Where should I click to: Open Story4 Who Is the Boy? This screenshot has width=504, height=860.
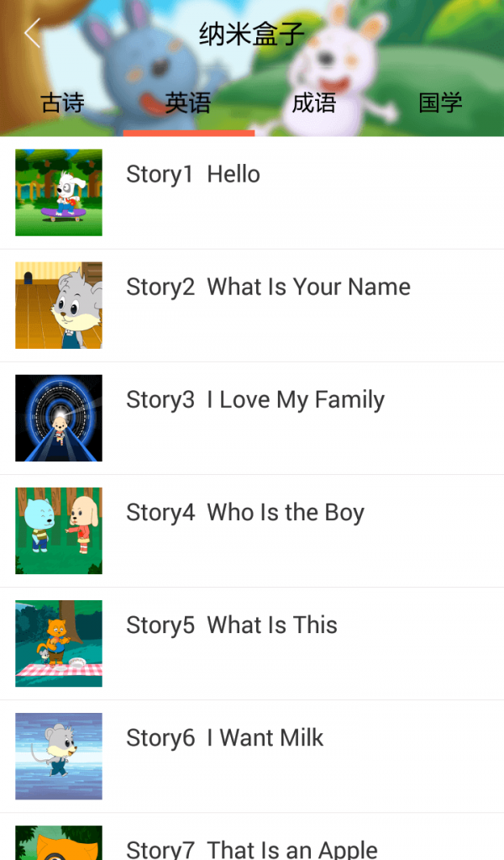pyautogui.click(x=245, y=512)
